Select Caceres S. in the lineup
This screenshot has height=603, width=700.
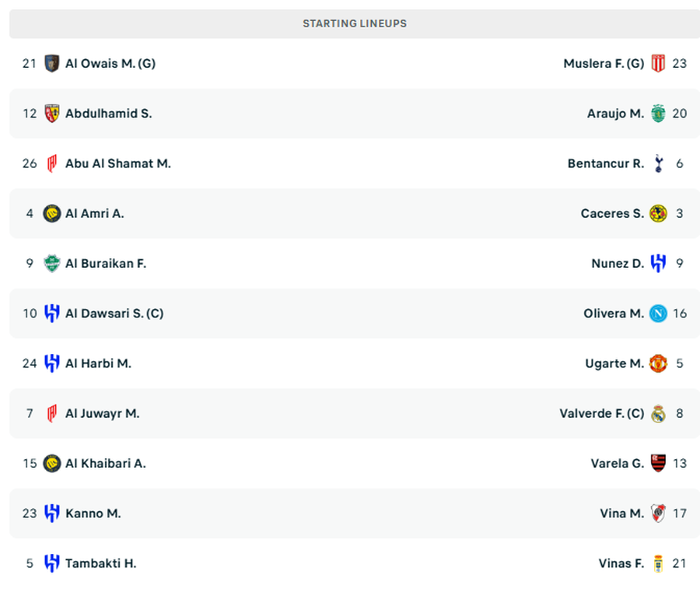612,213
